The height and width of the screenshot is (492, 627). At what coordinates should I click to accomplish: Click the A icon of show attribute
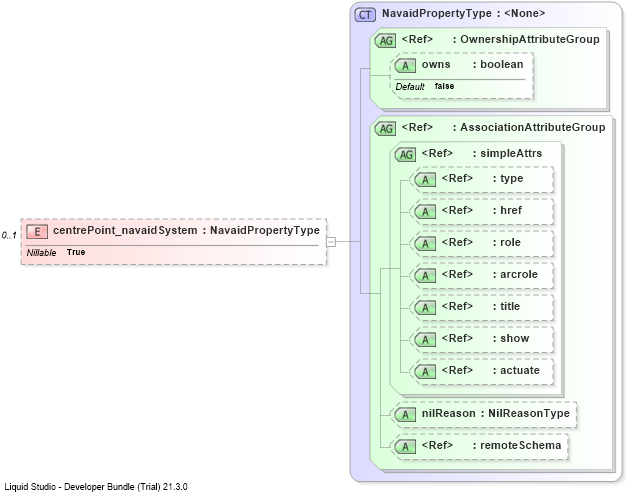click(425, 340)
